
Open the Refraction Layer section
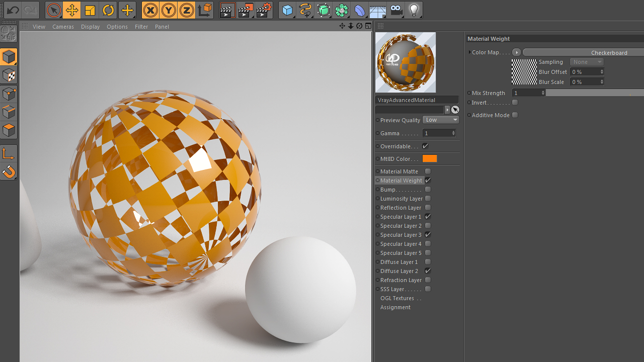click(x=401, y=280)
